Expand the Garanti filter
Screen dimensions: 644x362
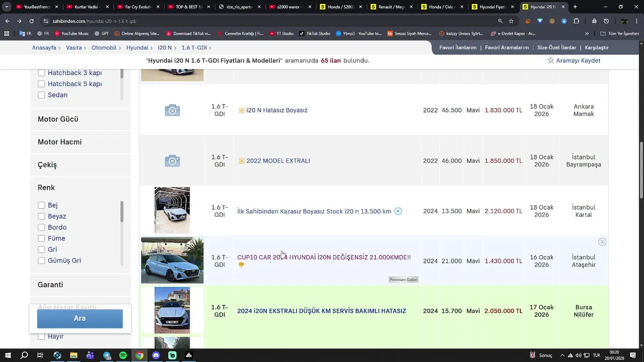pos(80,285)
